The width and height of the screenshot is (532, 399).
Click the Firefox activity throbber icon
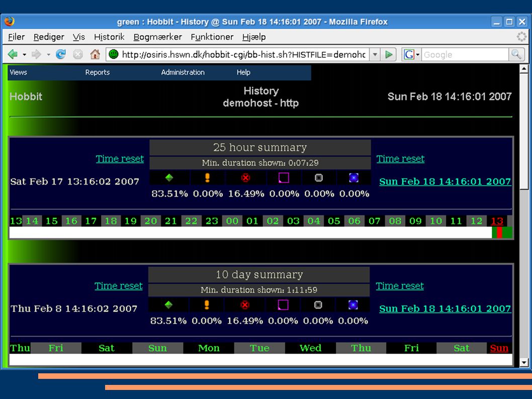(521, 37)
